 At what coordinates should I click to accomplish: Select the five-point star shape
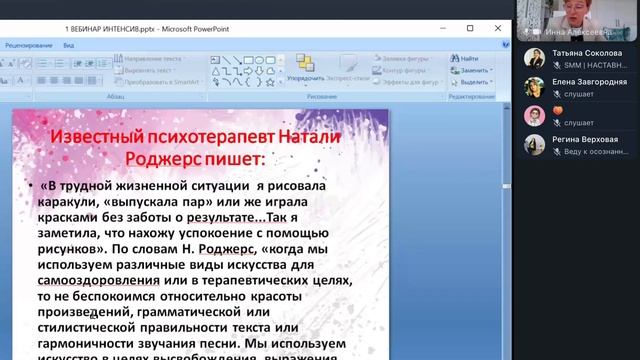[270, 82]
